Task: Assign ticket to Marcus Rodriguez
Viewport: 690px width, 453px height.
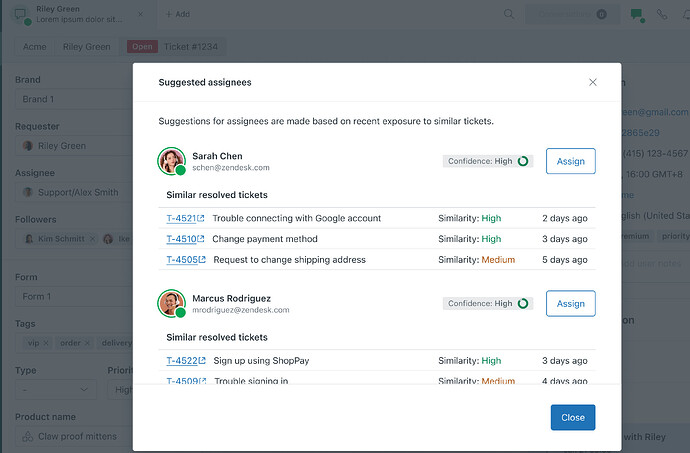Action: pos(570,303)
